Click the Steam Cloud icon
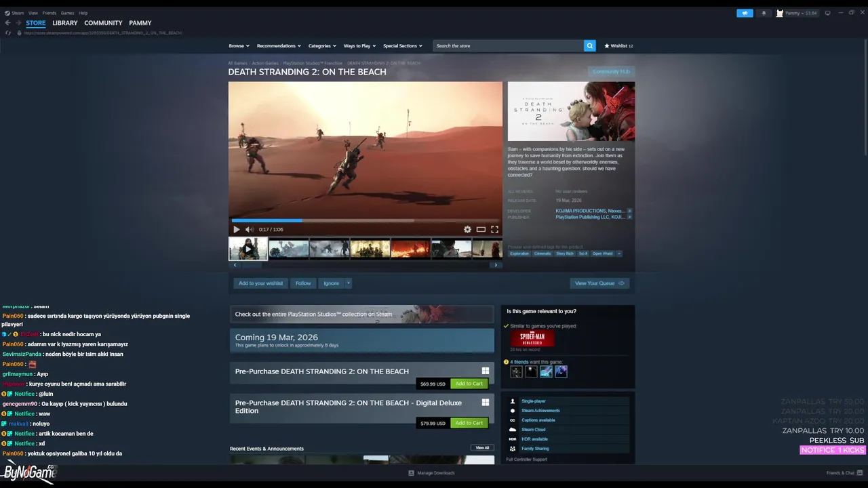 [513, 430]
